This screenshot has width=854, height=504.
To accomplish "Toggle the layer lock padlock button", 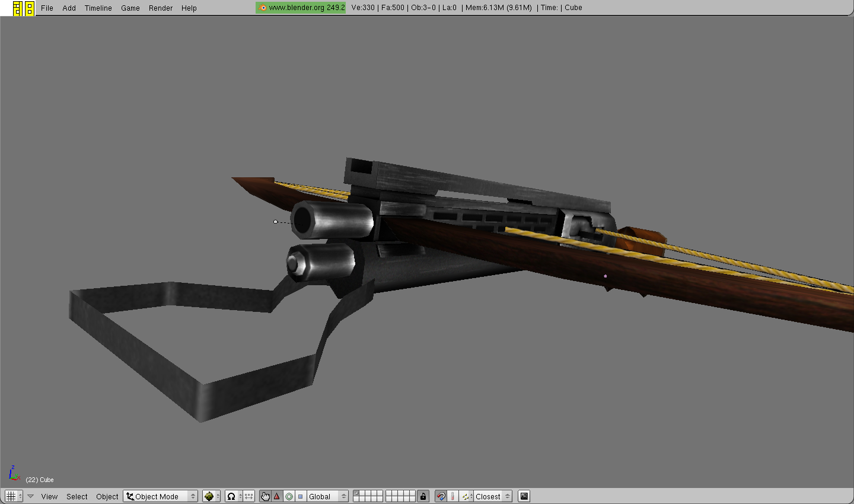I will pyautogui.click(x=423, y=496).
